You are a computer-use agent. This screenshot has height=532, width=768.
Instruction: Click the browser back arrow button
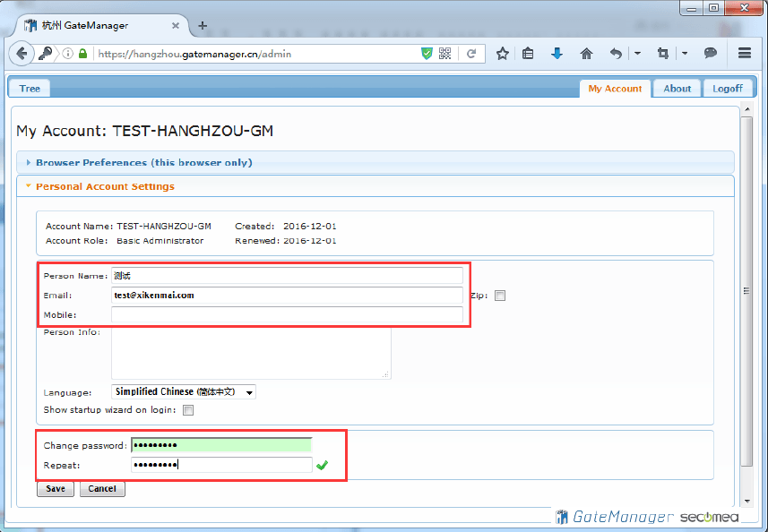22,54
